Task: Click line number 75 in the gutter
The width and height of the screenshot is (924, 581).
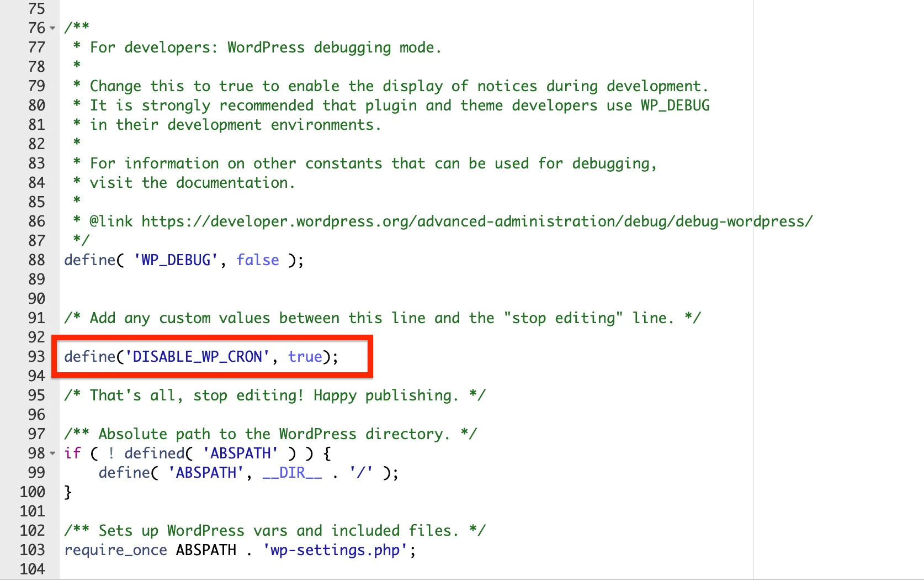Action: tap(36, 9)
